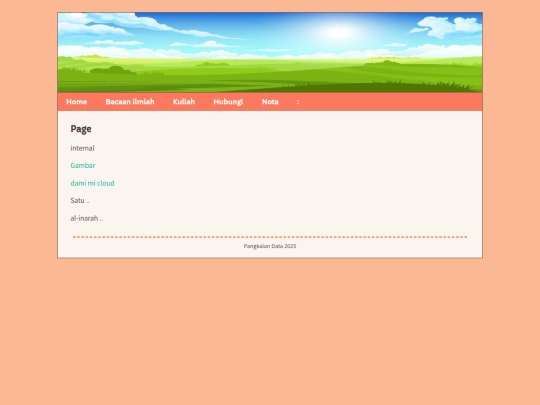Click the al-inarah text
The image size is (540, 405).
(84, 218)
